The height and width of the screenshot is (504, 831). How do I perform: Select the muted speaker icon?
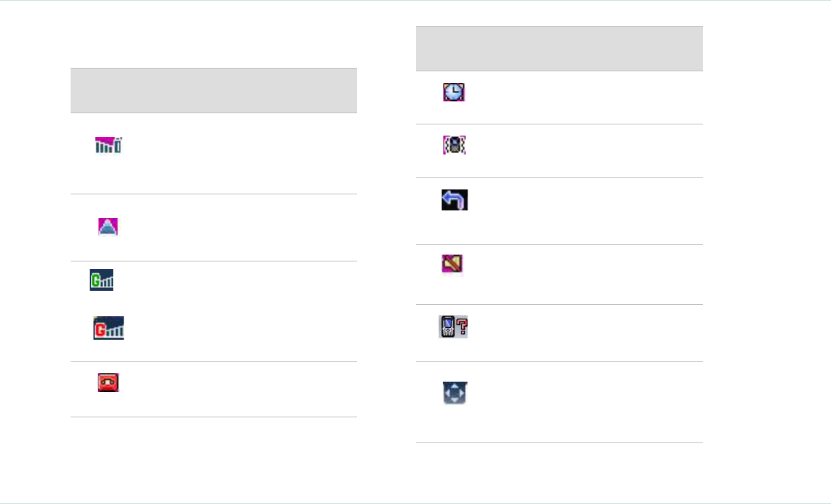pyautogui.click(x=453, y=264)
